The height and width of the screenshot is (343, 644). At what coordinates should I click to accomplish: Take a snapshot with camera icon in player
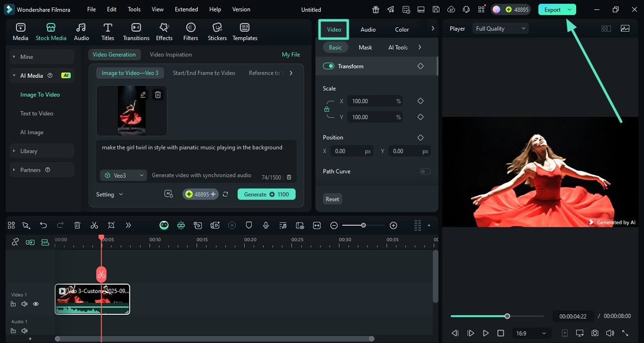click(595, 333)
